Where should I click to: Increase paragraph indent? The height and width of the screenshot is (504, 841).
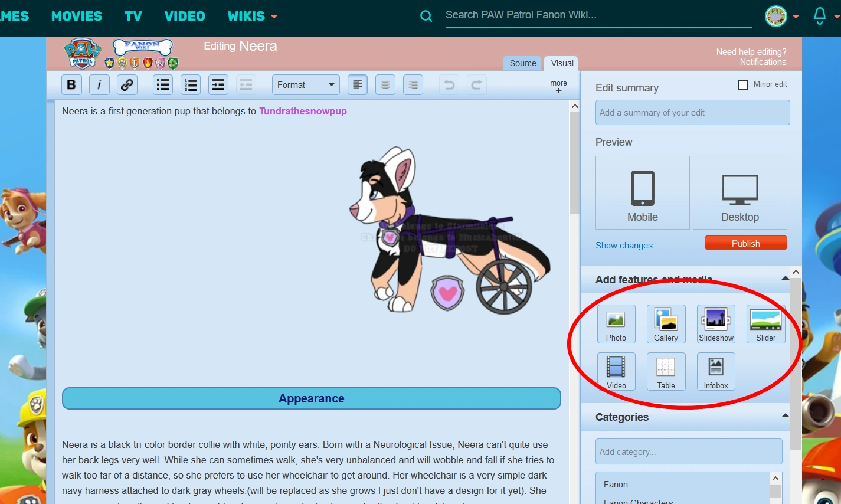click(218, 85)
